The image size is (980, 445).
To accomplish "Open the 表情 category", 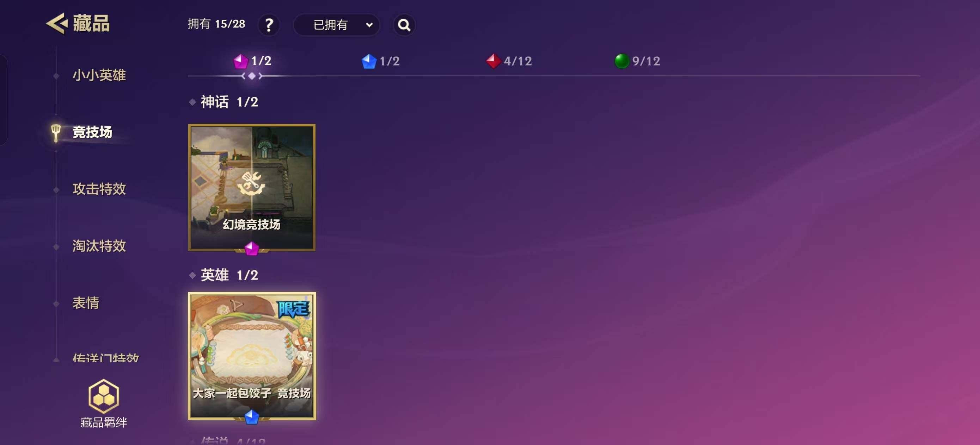I will click(86, 303).
